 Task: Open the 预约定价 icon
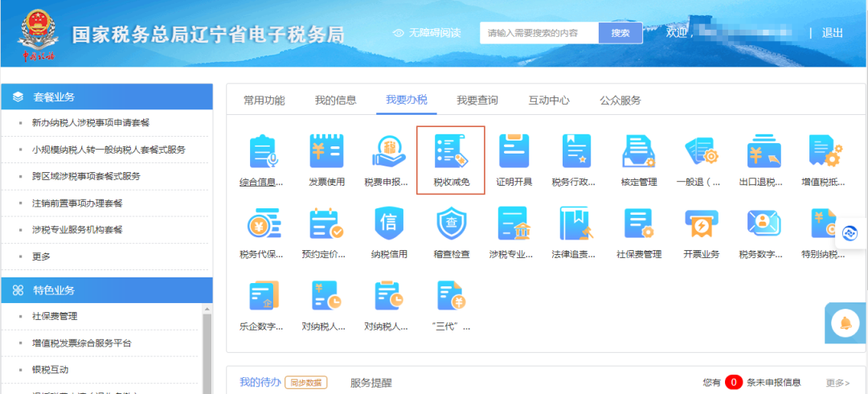tap(326, 224)
